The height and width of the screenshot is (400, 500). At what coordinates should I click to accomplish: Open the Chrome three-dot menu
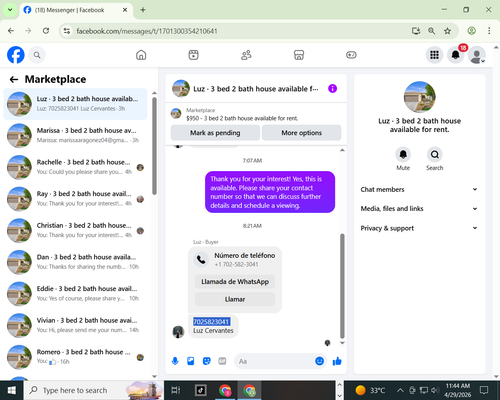[x=489, y=31]
